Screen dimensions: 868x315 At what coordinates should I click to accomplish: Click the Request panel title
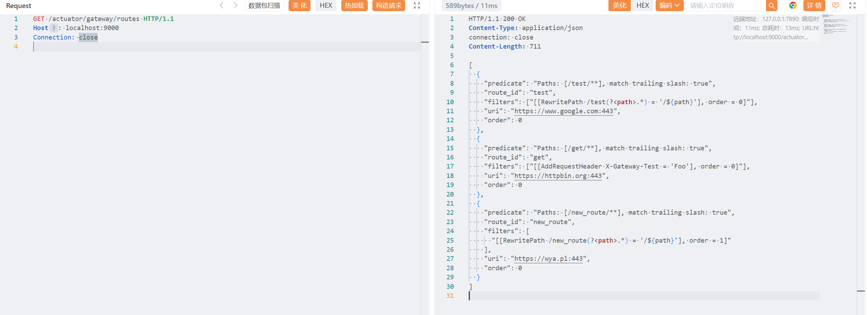coord(19,6)
